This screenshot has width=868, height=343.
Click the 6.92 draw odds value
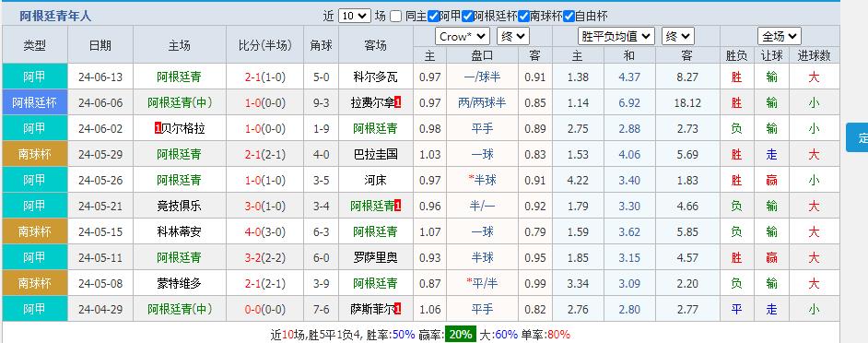pyautogui.click(x=629, y=103)
